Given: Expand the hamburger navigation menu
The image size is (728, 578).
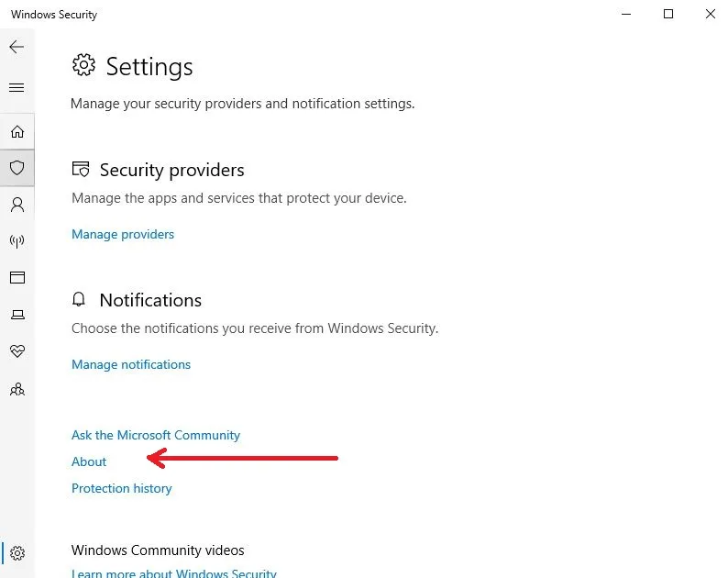Looking at the screenshot, I should (x=17, y=88).
